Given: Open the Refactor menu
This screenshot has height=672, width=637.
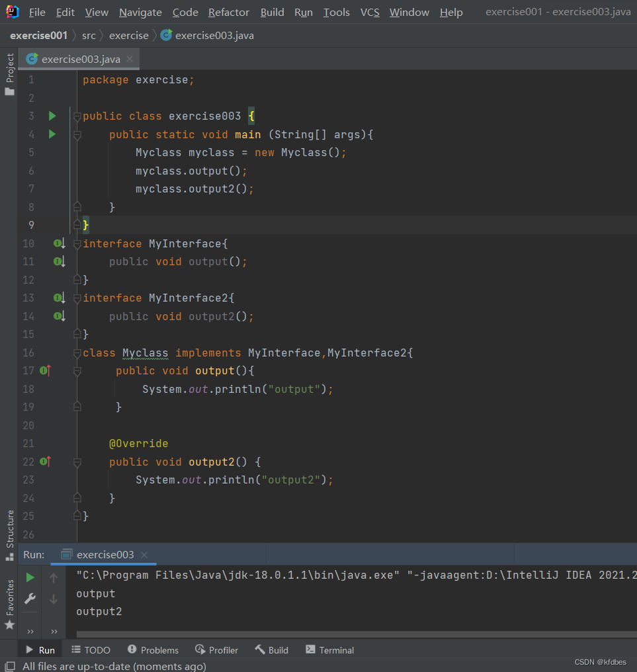Looking at the screenshot, I should [x=229, y=12].
